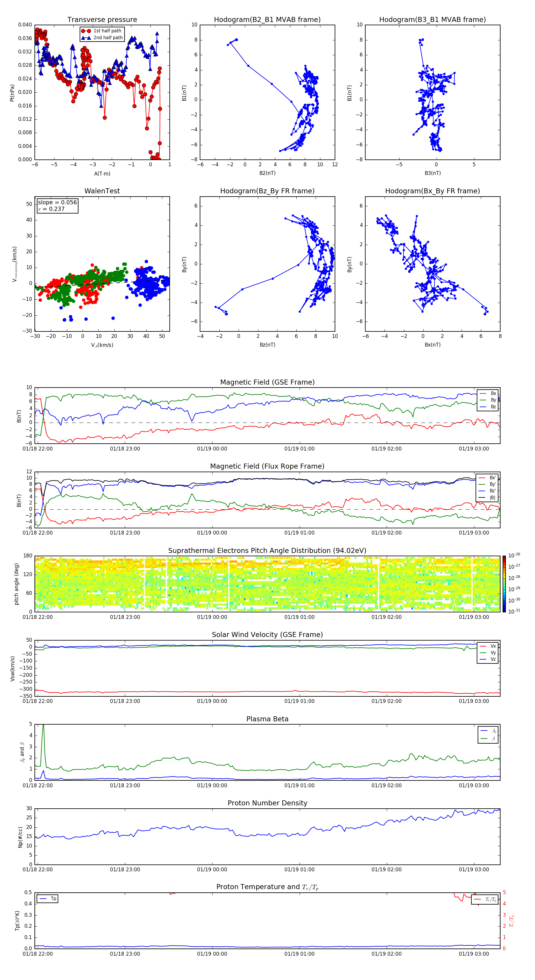Click the 'Hodogram(Bz_By FR frame)' title
The width and height of the screenshot is (535, 980).
pyautogui.click(x=267, y=191)
